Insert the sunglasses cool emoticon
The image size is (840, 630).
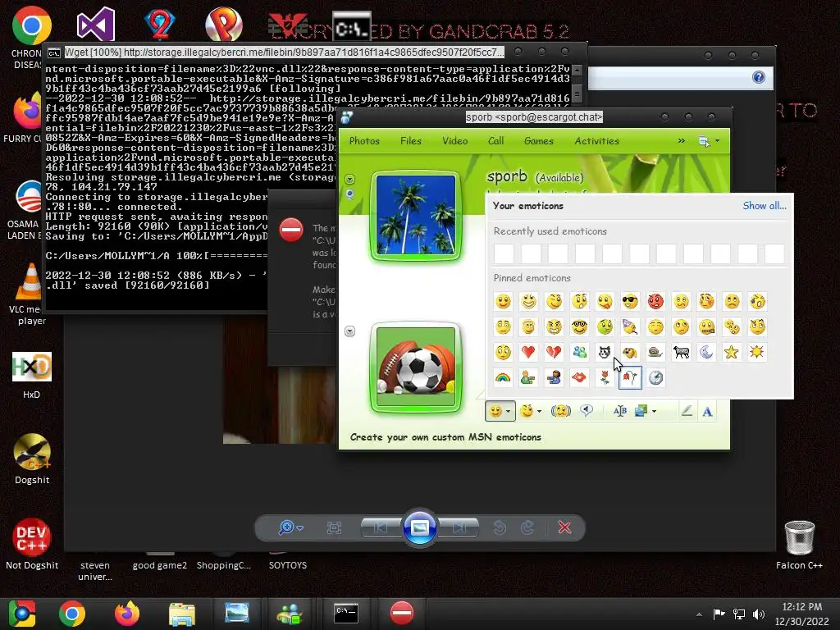630,302
